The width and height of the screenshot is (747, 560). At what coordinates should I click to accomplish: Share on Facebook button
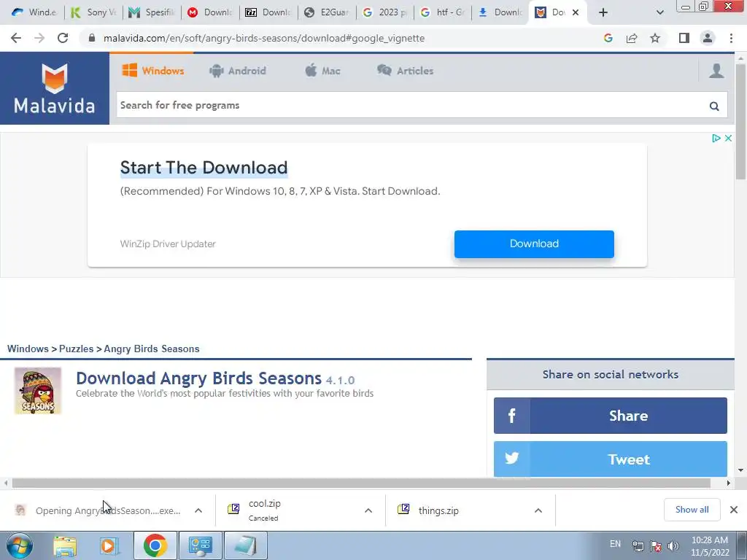pyautogui.click(x=611, y=416)
